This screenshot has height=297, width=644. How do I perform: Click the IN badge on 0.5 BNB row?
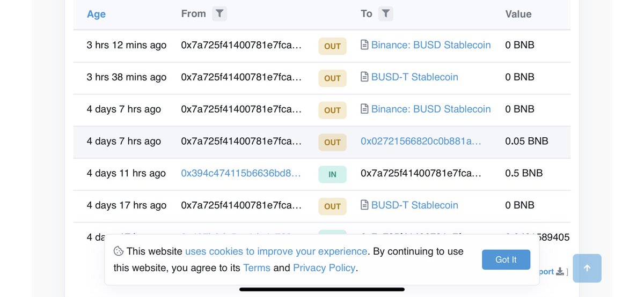pos(332,174)
